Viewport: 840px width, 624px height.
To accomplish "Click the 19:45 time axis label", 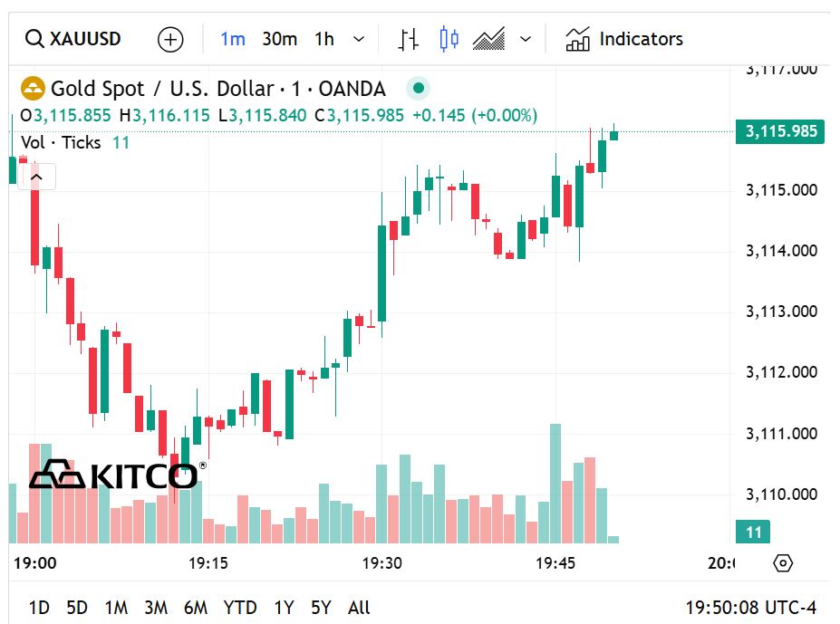I will [555, 563].
